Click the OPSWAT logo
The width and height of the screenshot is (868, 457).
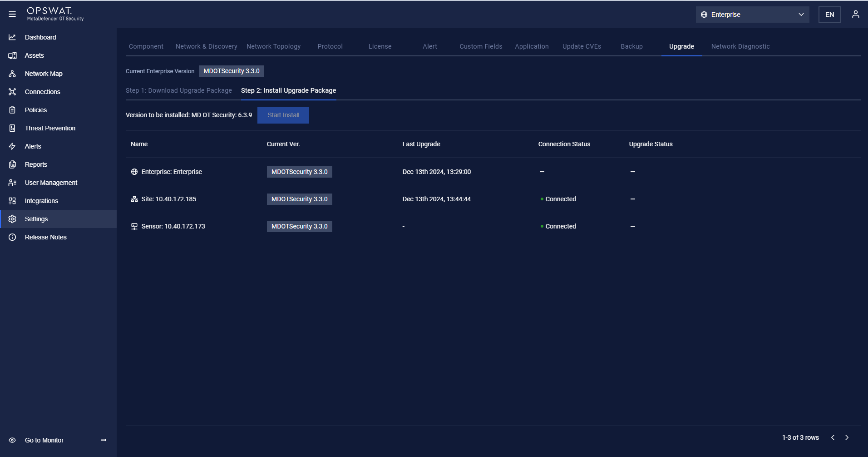click(x=55, y=14)
